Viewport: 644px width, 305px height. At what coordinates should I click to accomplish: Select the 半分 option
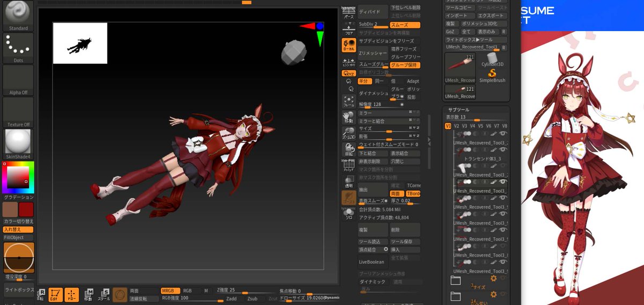point(365,81)
